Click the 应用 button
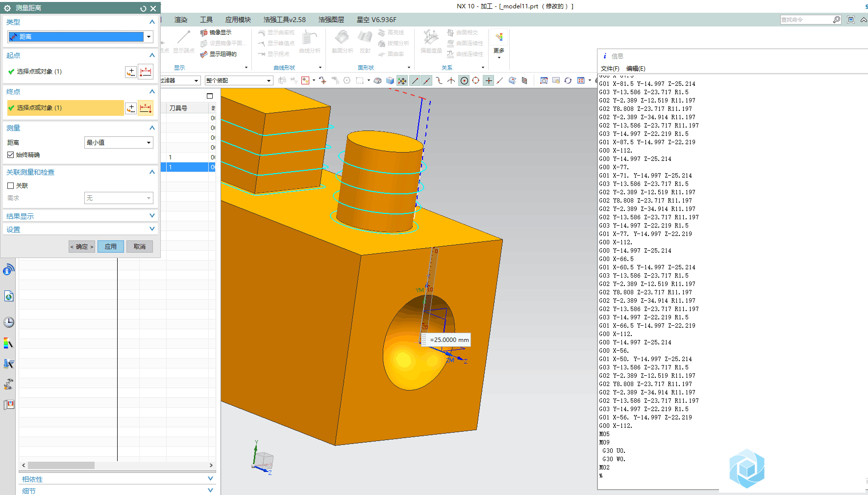 [x=111, y=247]
